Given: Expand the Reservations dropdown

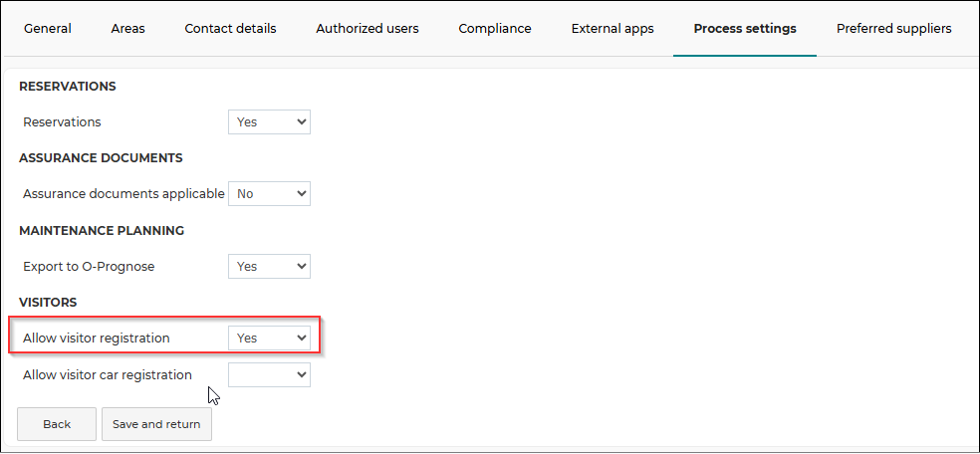Looking at the screenshot, I should pos(269,121).
